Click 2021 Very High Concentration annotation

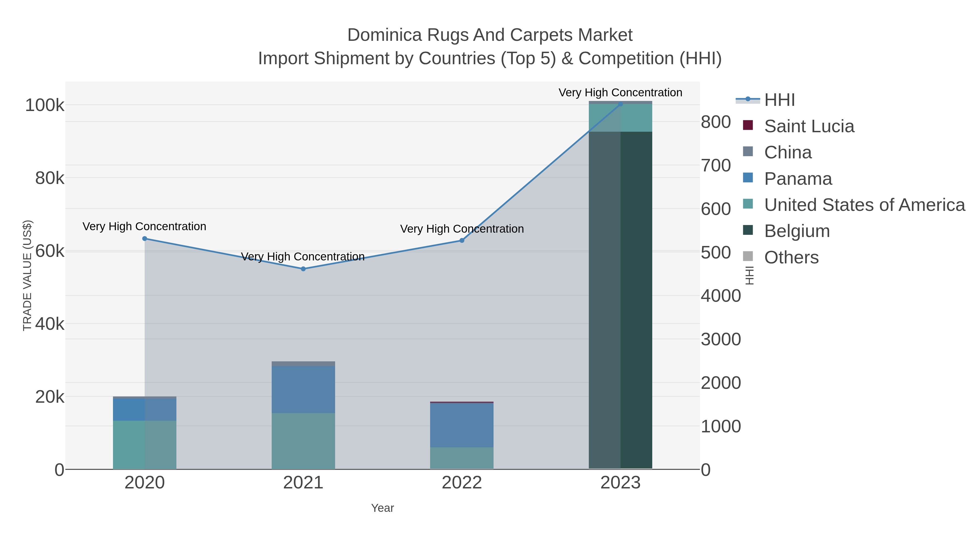[303, 257]
